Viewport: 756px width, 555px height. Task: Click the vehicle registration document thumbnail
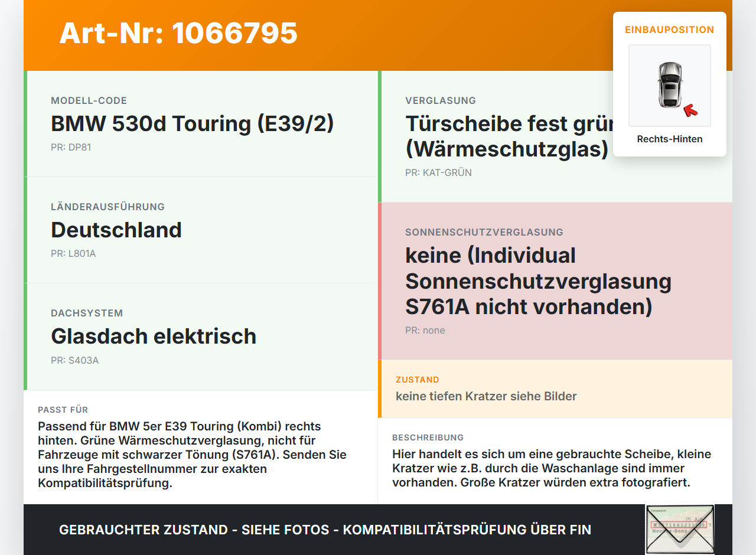(x=680, y=530)
